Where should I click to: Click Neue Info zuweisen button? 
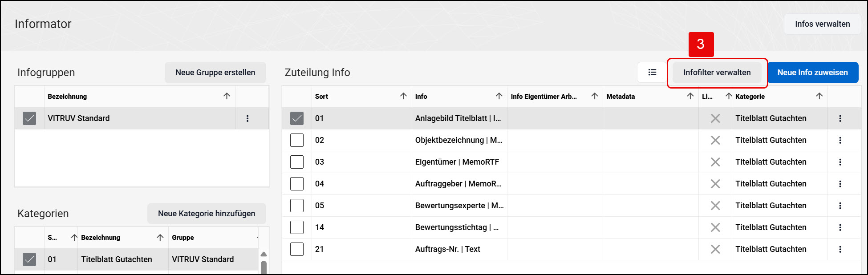pos(813,73)
